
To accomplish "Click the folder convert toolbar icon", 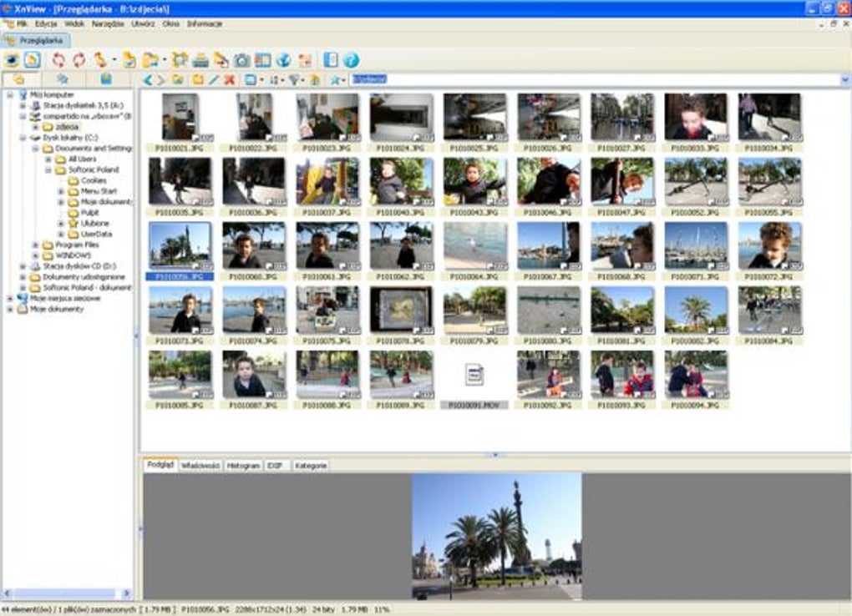I will point(150,60).
